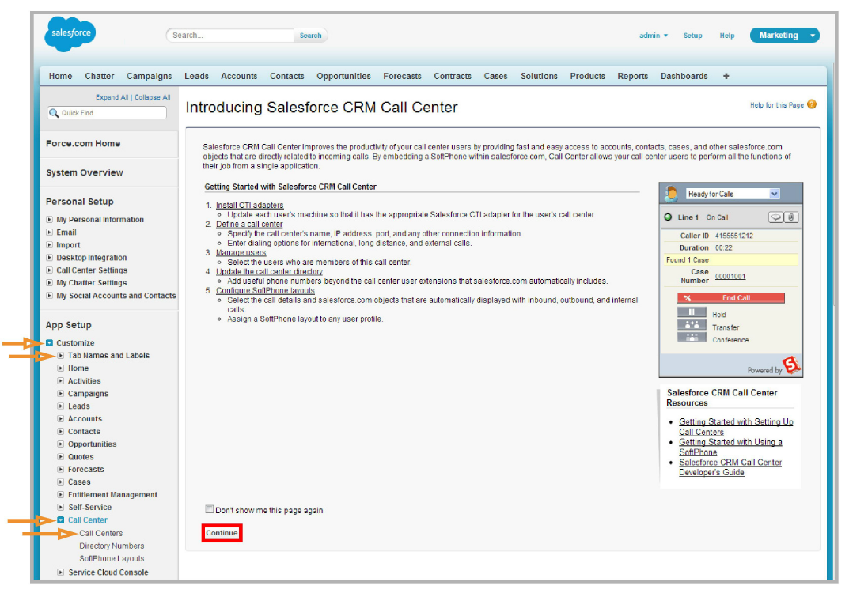Expand Entitlement Management node

click(x=61, y=495)
